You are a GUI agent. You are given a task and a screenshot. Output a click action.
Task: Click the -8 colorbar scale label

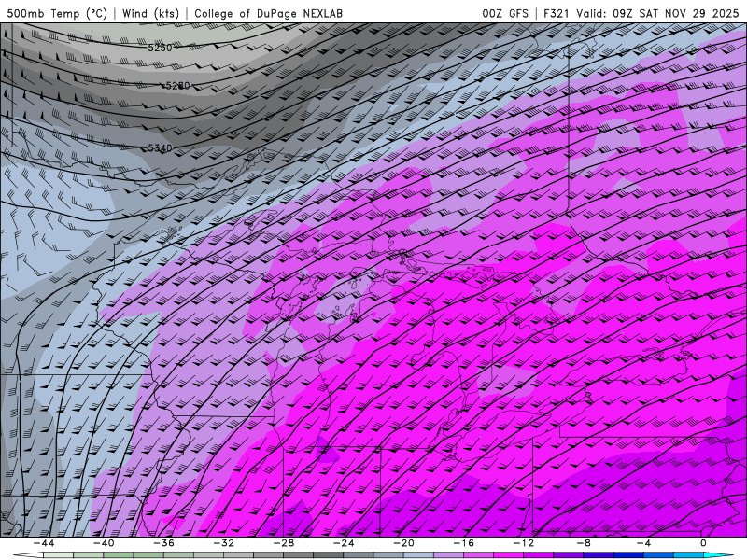click(x=585, y=543)
